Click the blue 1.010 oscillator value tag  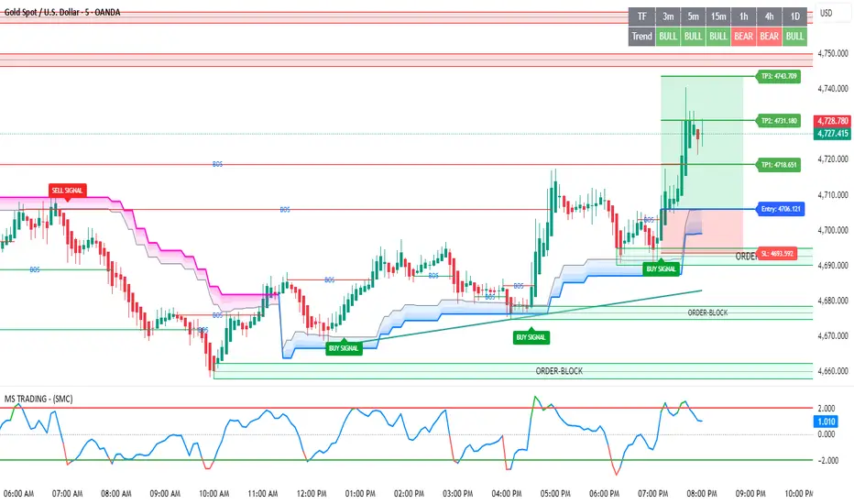tap(826, 422)
